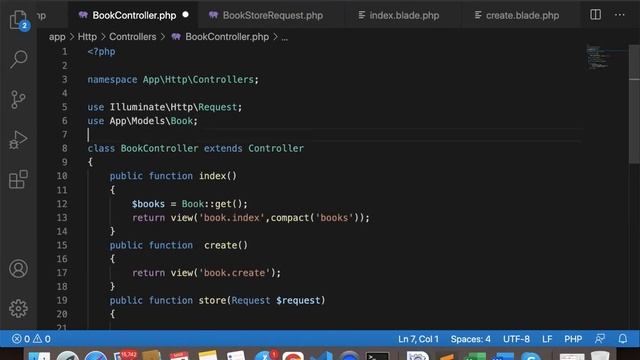The image size is (640, 360).
Task: Open the Explorer view in activity bar
Action: pyautogui.click(x=18, y=19)
